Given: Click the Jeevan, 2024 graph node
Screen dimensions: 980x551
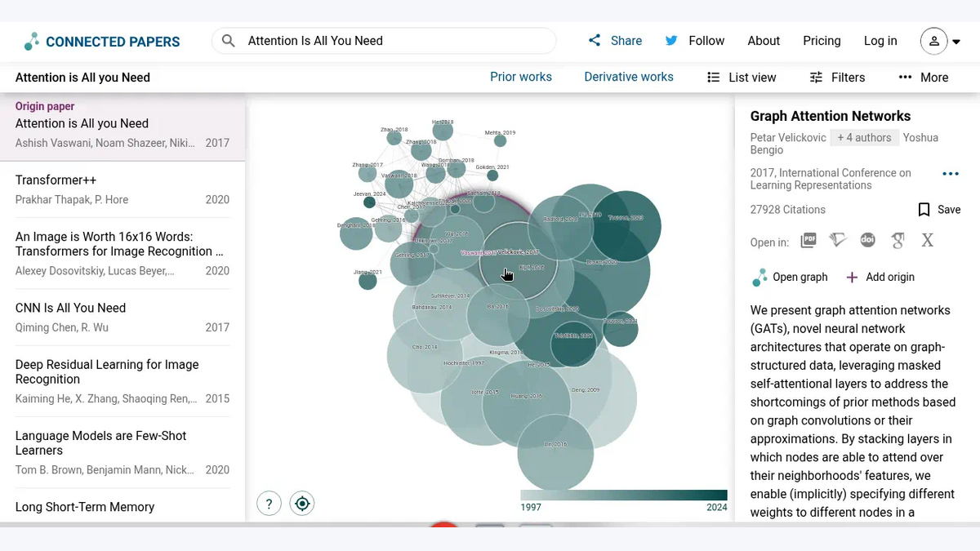Looking at the screenshot, I should tap(369, 202).
